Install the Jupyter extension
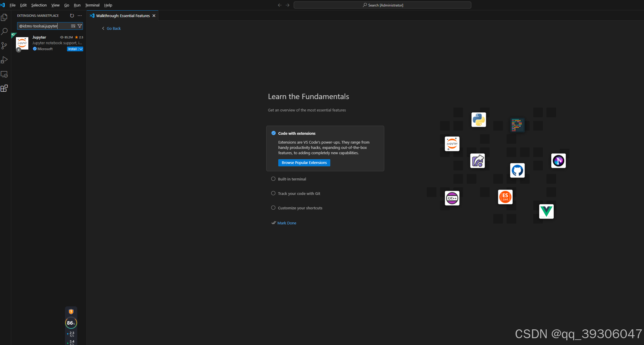 point(72,49)
